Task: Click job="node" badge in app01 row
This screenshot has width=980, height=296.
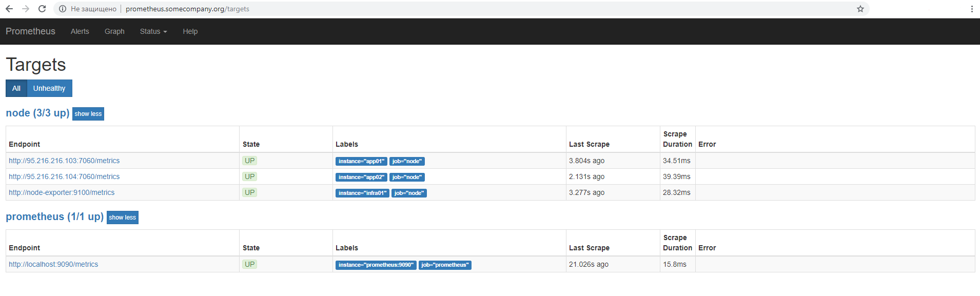Action: click(x=407, y=161)
